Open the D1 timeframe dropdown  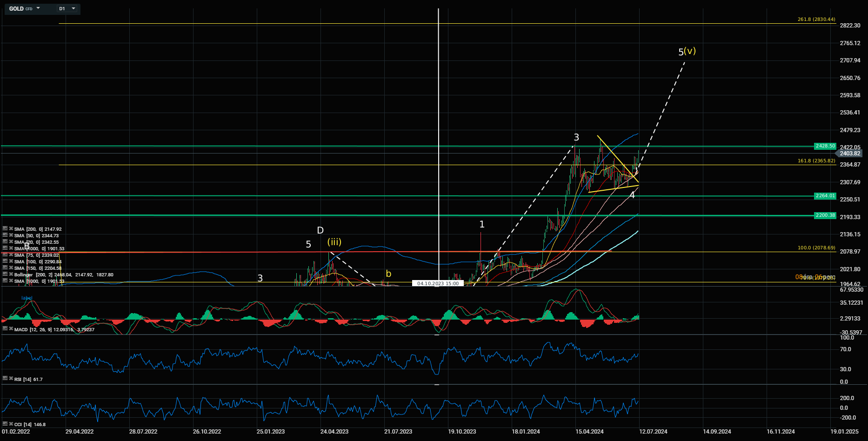[67, 8]
